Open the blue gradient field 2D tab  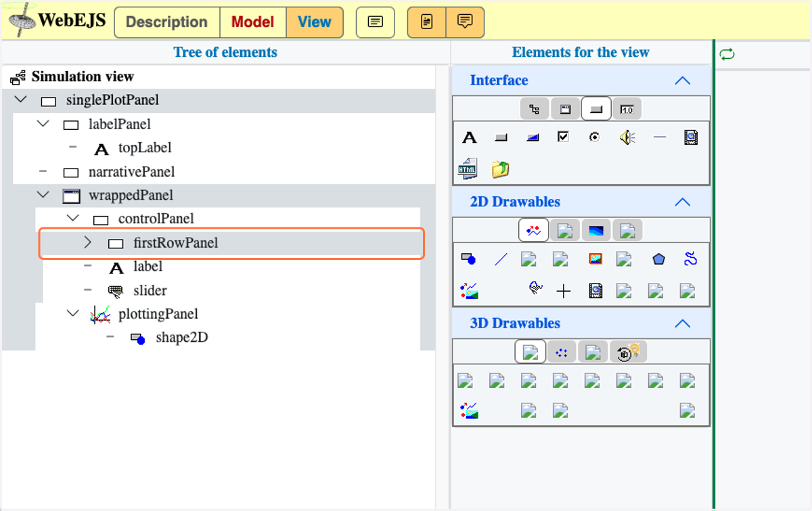[x=596, y=231]
